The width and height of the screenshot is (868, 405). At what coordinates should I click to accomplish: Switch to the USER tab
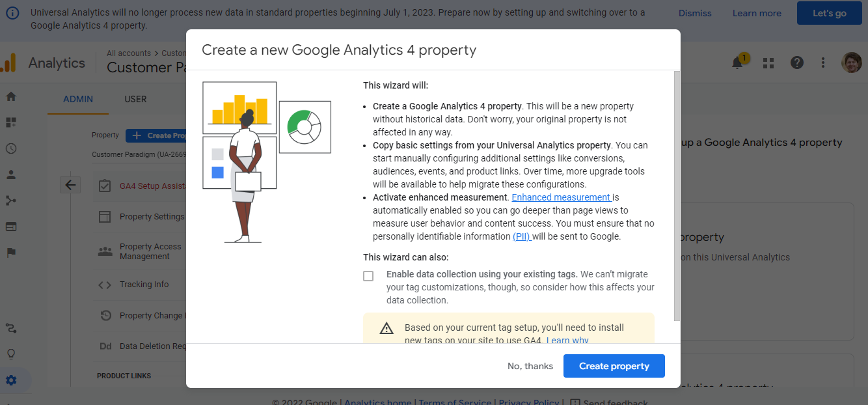click(x=135, y=100)
